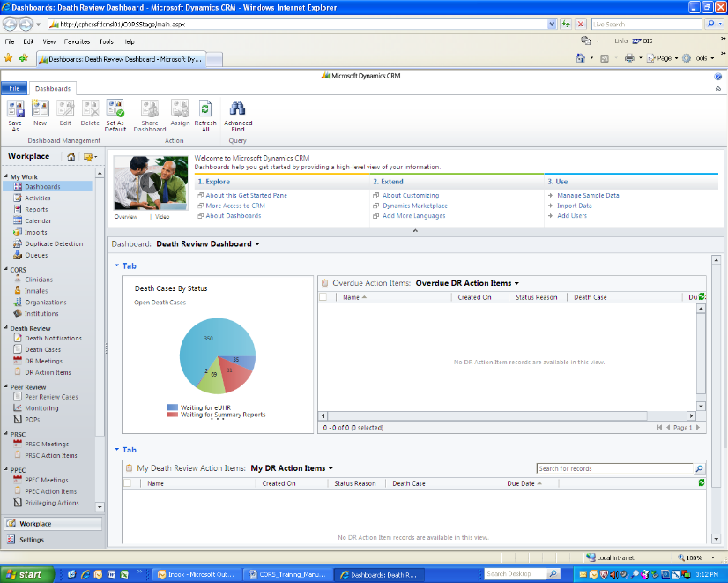Viewport: 728px width, 583px height.
Task: Open Death Cases in the sidebar
Action: click(x=42, y=349)
